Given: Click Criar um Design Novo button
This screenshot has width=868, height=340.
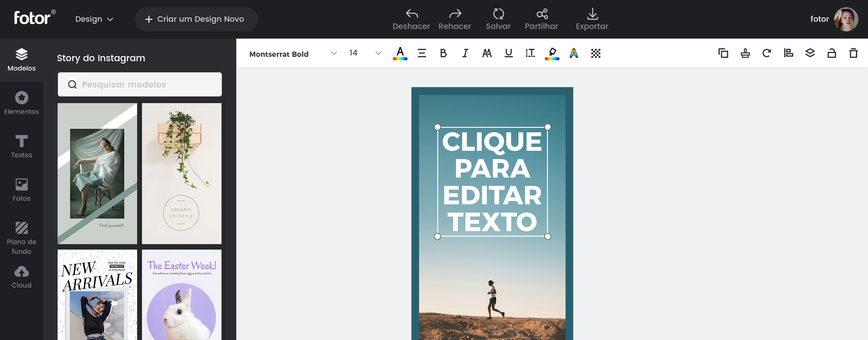Looking at the screenshot, I should [196, 19].
